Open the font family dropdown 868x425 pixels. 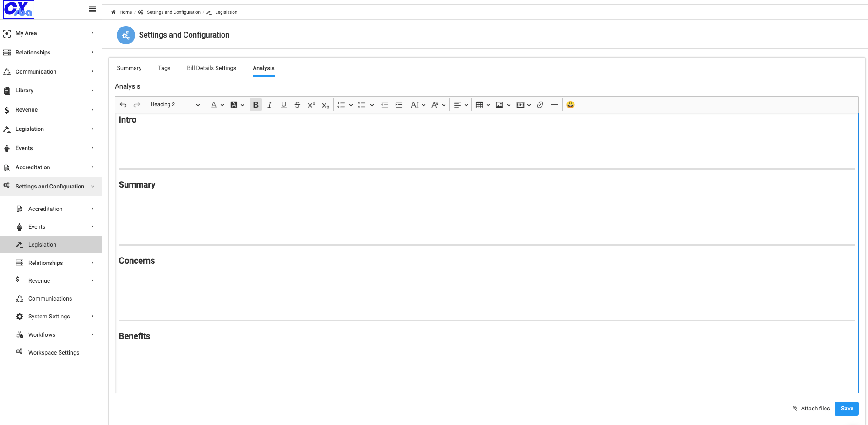[438, 105]
